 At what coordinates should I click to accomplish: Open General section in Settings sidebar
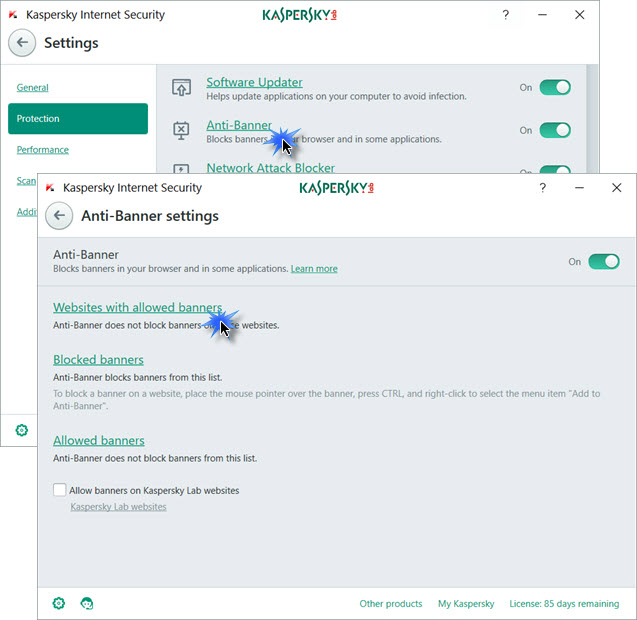pos(32,87)
